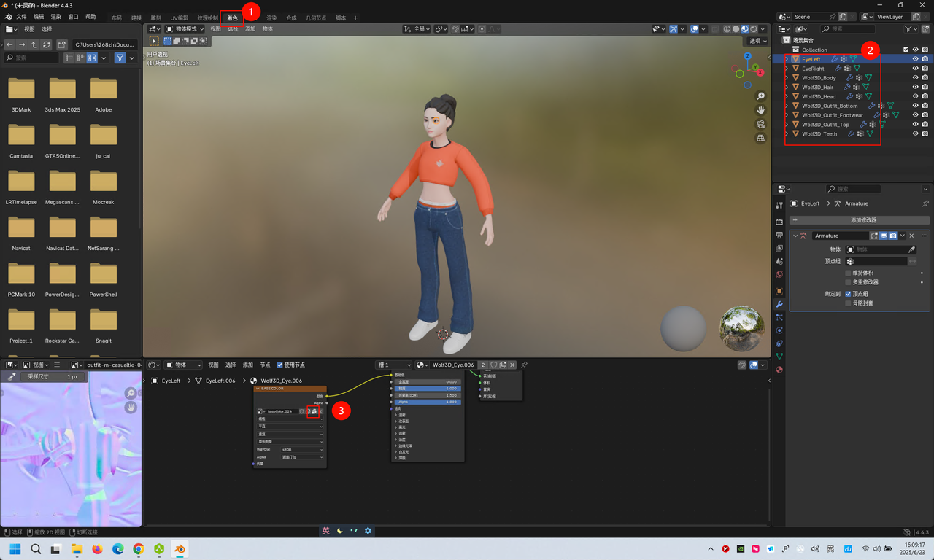Click the zoom magnifier gizmo in viewport

[x=760, y=96]
